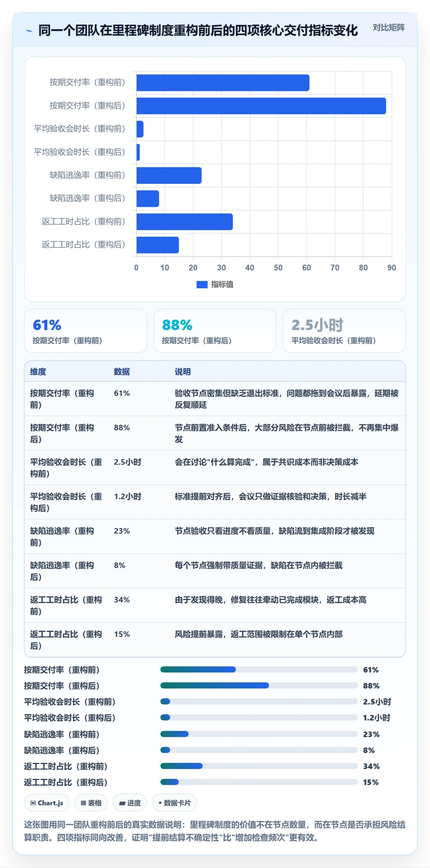Viewport: 430px width, 868px height.
Task: Select the 数据卡片 tag chip
Action: 174,803
